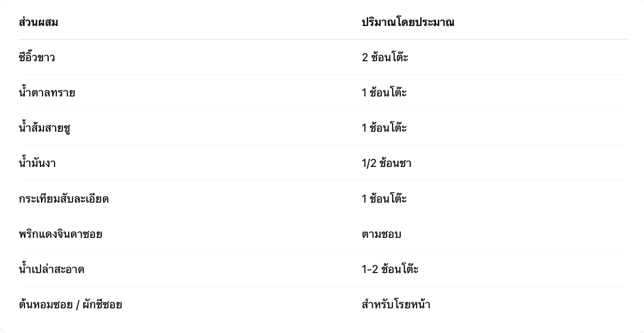Click the word ผักชีซอย in the last row
The width and height of the screenshot is (644, 333).
[x=102, y=305]
